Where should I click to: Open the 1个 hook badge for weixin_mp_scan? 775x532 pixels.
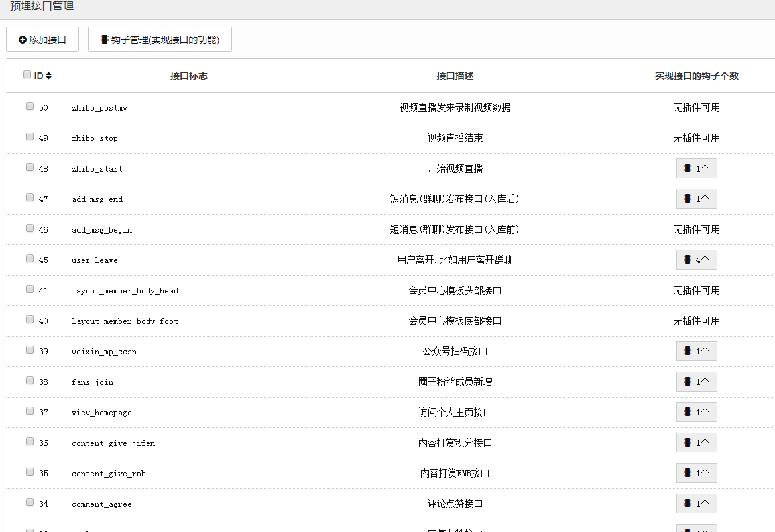[x=696, y=351]
